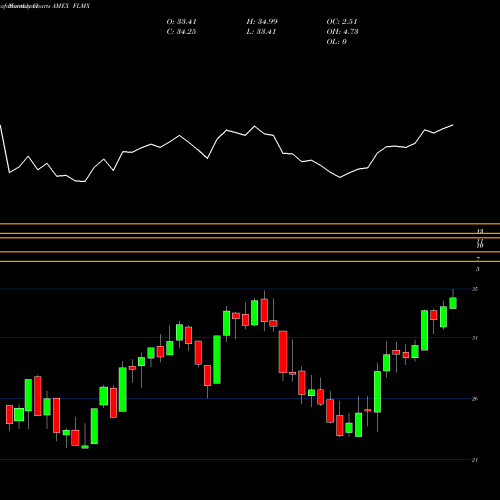
Task: Click the 5 label below the orange lines
Action: pyautogui.click(x=478, y=269)
